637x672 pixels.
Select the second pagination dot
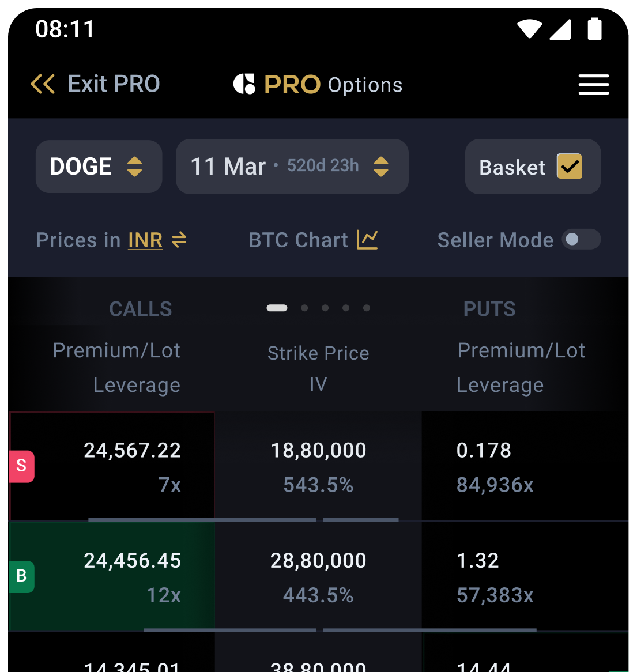(x=304, y=308)
